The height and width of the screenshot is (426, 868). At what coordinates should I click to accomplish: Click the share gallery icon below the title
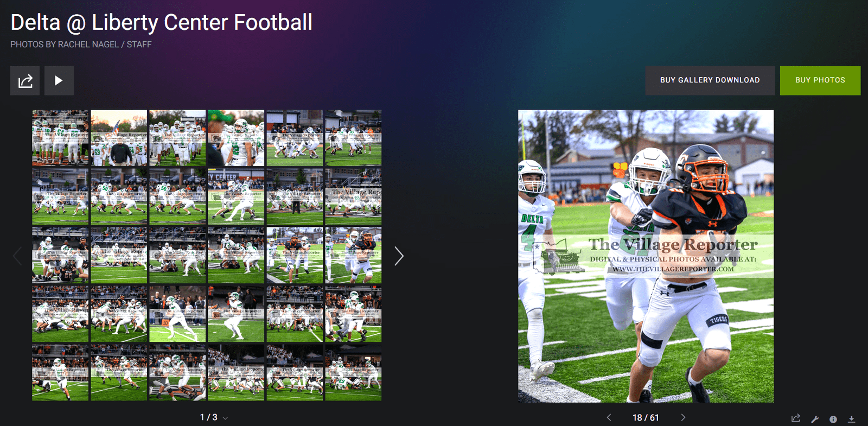(25, 81)
